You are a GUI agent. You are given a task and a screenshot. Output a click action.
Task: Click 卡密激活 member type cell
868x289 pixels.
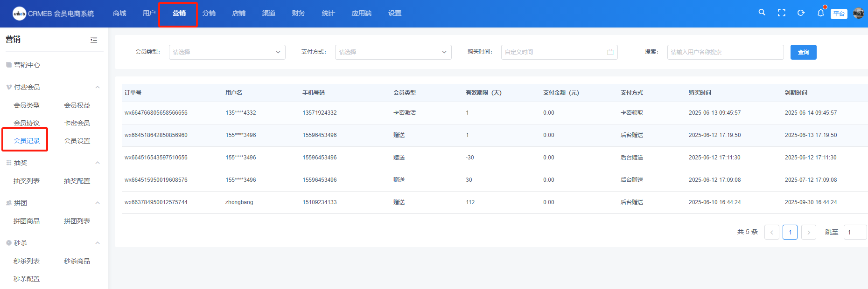405,113
